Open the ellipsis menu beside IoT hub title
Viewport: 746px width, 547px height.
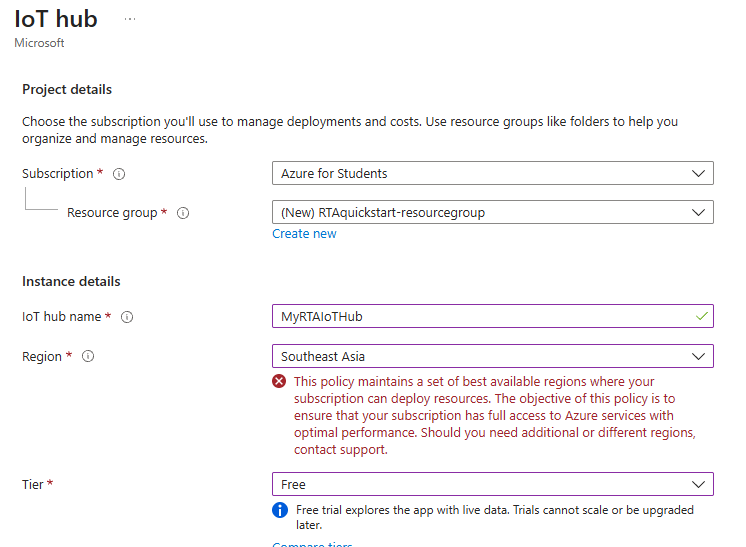[130, 20]
